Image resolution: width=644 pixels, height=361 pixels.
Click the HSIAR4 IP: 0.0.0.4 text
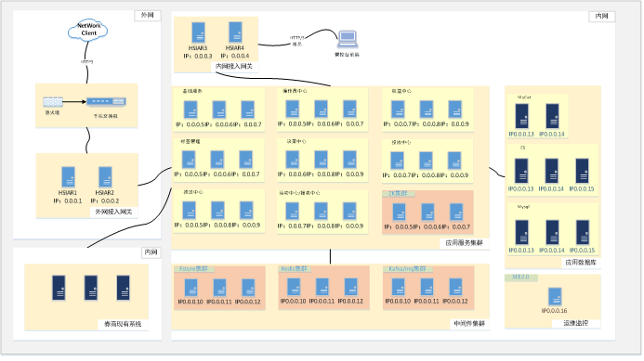point(235,56)
